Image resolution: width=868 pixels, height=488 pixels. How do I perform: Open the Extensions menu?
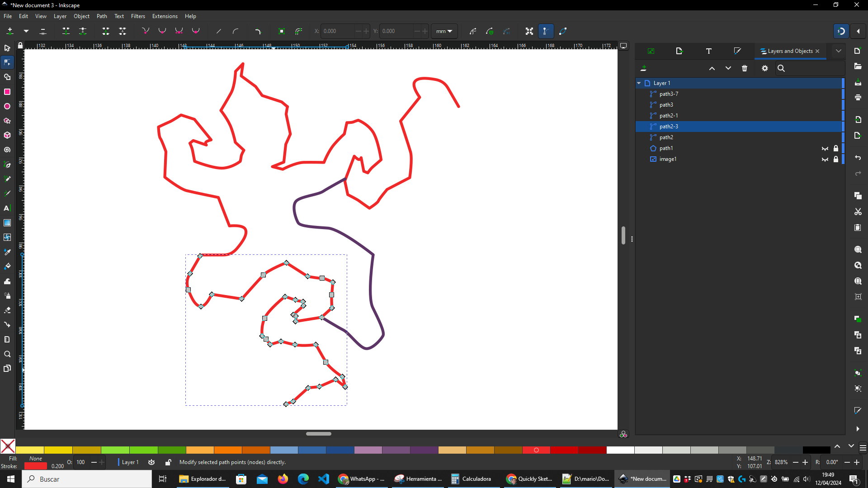tap(164, 16)
